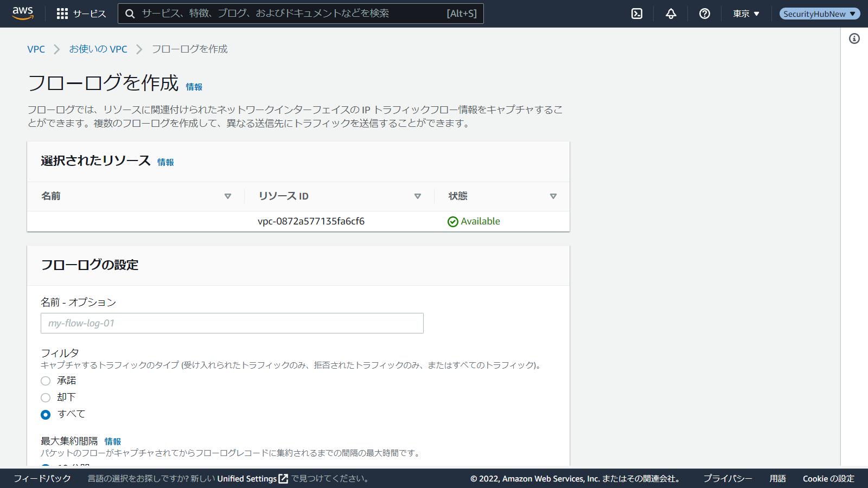Click the search magnifier icon
The image size is (868, 488).
point(130,14)
